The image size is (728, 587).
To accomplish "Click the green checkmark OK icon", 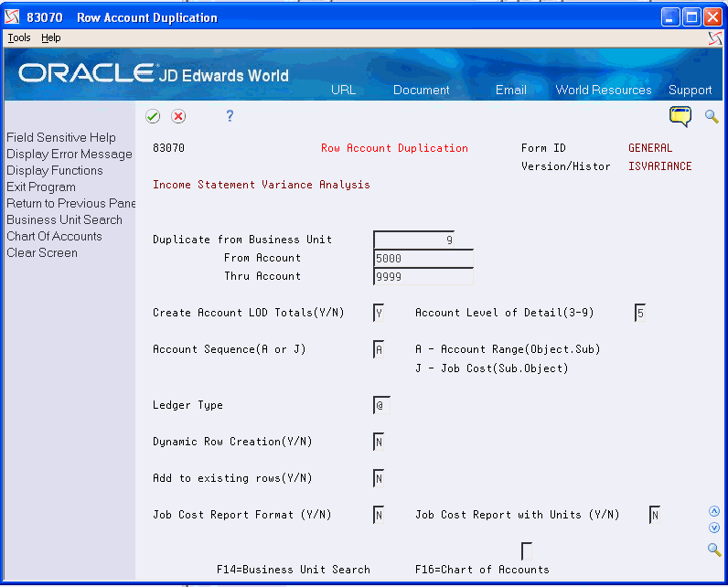I will point(153,116).
